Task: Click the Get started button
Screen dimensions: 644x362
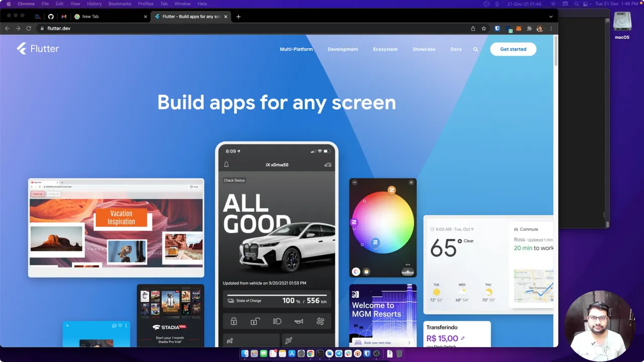Action: (513, 49)
